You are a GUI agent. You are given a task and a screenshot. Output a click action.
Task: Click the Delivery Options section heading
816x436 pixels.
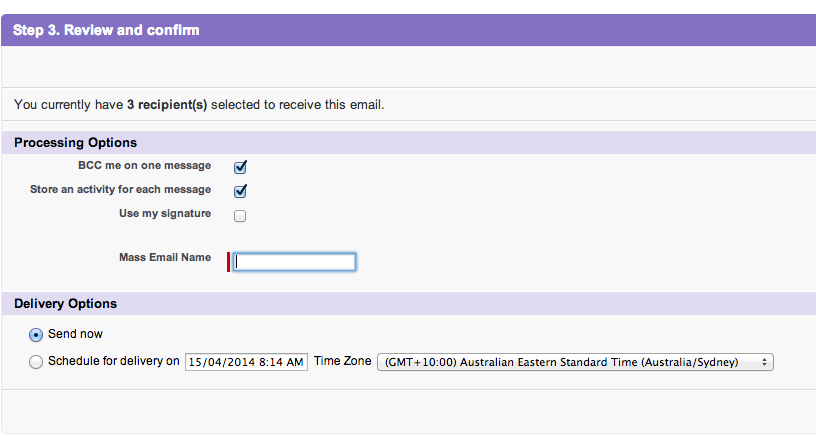pos(66,304)
